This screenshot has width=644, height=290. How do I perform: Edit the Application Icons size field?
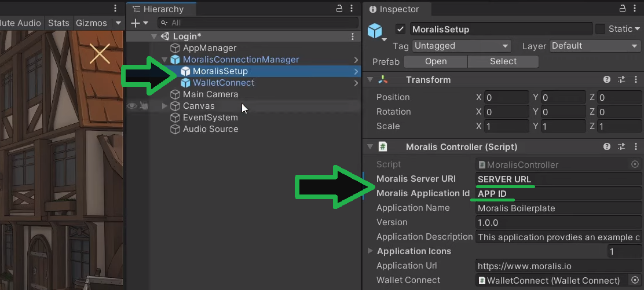click(x=624, y=251)
